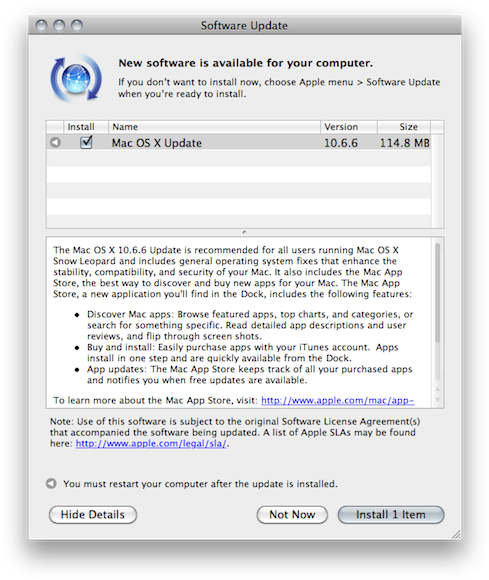This screenshot has width=489, height=580.
Task: Sort list by Version column header
Action: pyautogui.click(x=348, y=127)
